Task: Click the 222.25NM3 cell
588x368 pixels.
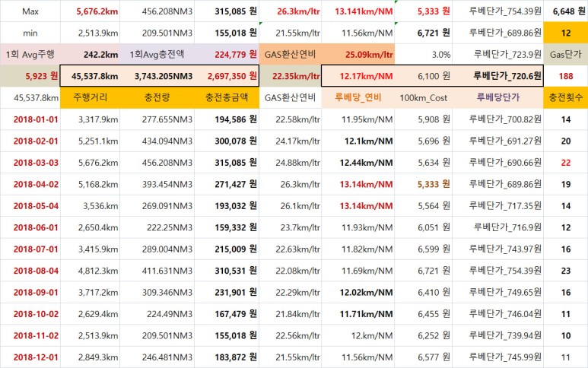Action: [x=157, y=227]
